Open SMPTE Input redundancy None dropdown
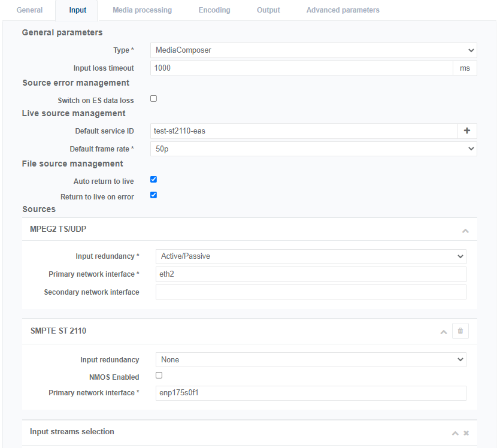 310,360
